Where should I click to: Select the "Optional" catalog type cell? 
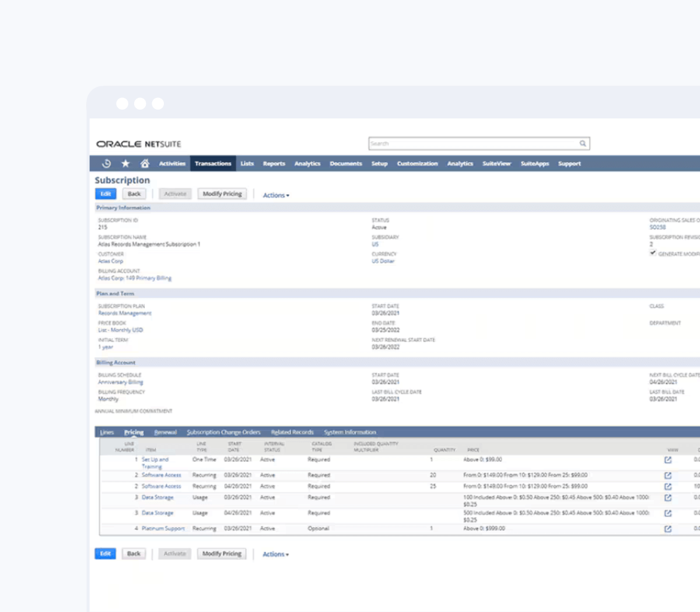coord(318,529)
